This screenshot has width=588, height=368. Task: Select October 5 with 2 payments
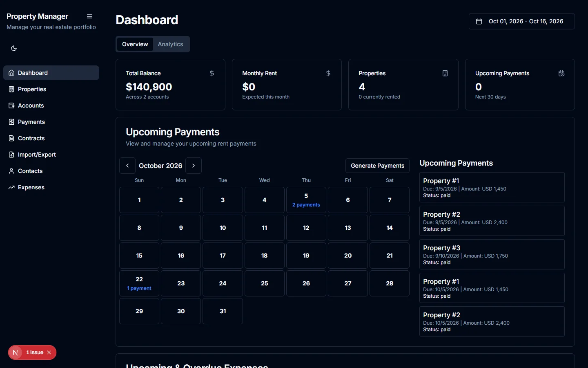pyautogui.click(x=306, y=200)
